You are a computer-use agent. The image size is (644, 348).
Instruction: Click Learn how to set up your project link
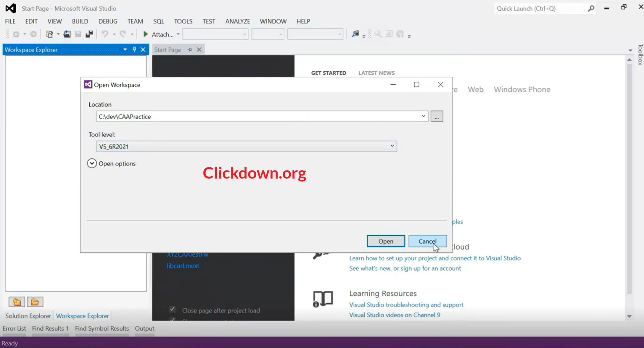pyautogui.click(x=435, y=258)
